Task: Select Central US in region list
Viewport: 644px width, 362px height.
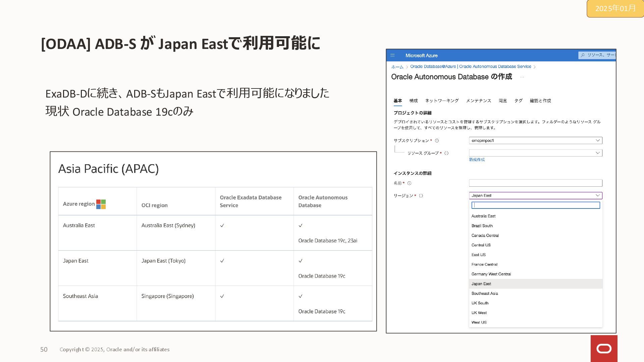Action: 535,245
